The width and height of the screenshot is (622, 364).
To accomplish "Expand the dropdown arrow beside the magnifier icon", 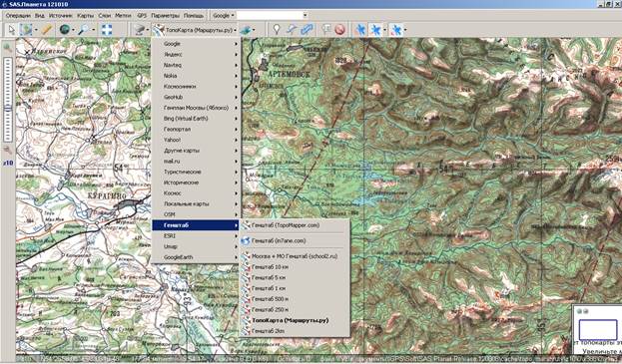I will point(93,30).
